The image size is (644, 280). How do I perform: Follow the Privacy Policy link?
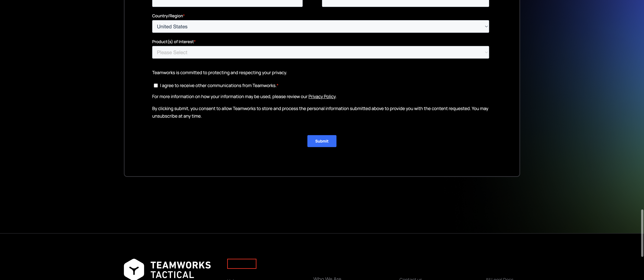coord(322,97)
